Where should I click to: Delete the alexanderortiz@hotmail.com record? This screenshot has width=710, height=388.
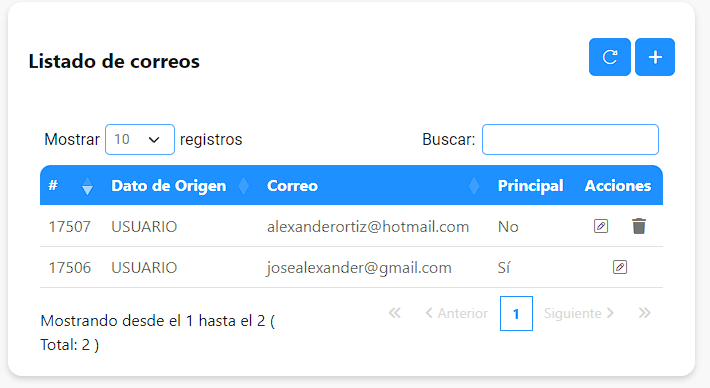[x=639, y=226]
